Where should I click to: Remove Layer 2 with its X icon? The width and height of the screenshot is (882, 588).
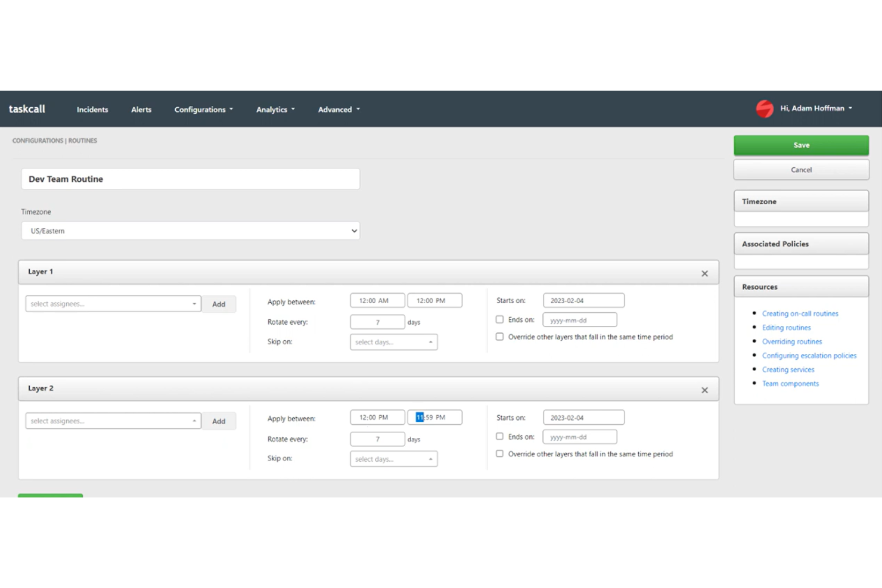[x=704, y=390]
